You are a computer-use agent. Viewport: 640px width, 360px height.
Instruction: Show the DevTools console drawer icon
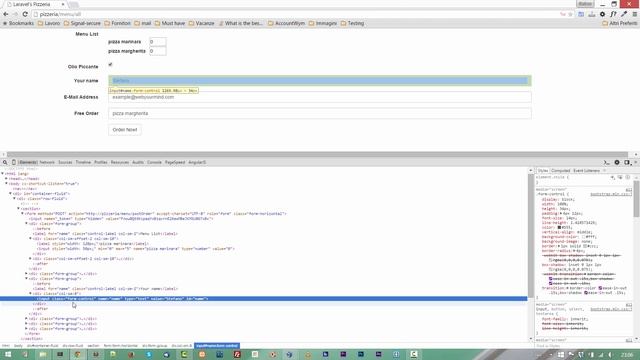point(607,162)
